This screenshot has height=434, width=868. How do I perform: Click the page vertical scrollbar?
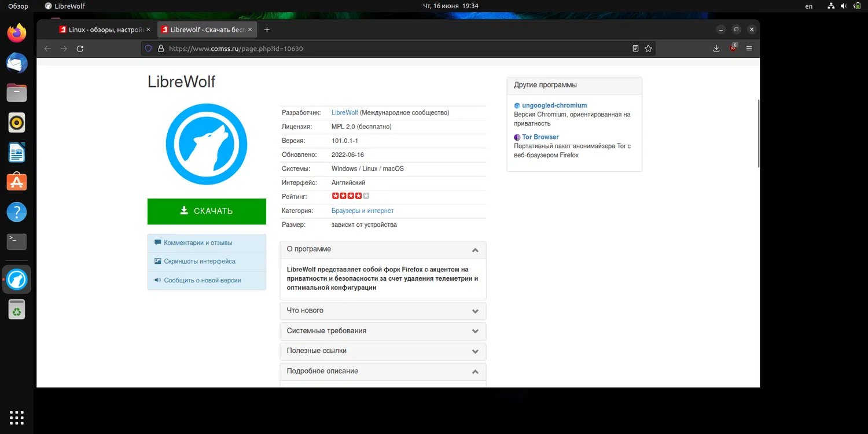[758, 134]
